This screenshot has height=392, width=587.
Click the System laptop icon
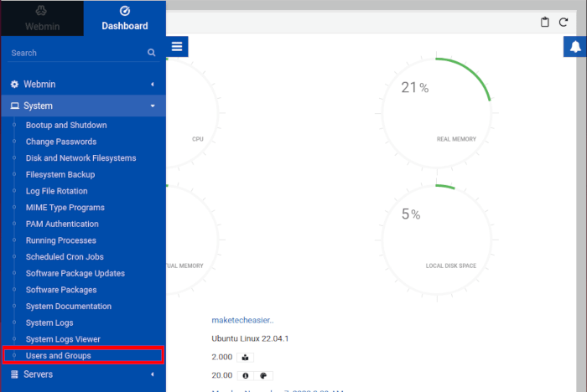14,106
